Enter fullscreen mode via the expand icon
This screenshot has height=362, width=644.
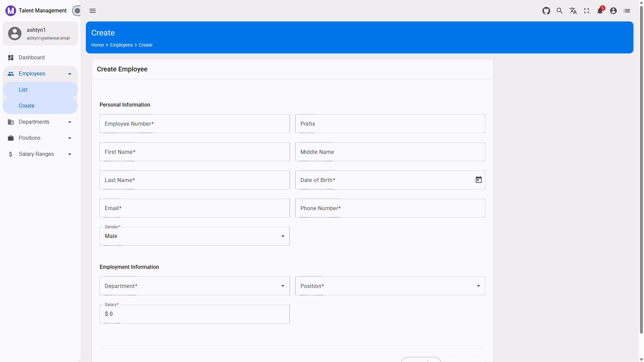tap(587, 11)
